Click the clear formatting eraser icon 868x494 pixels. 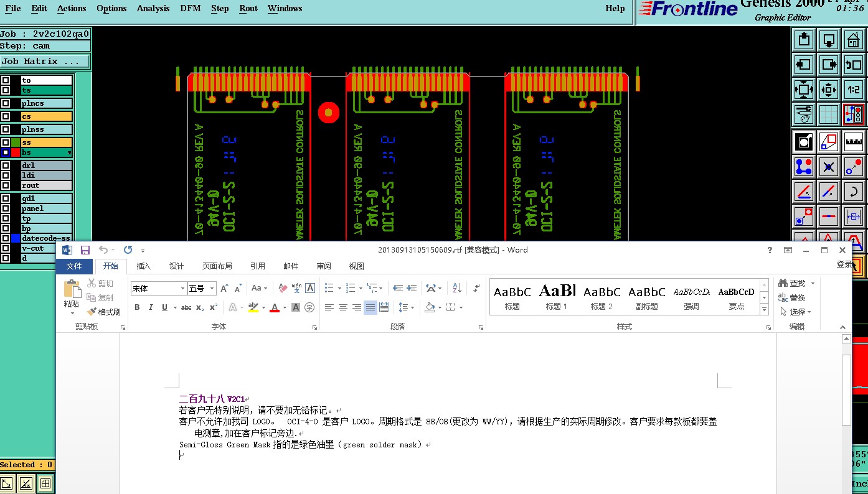[x=283, y=288]
